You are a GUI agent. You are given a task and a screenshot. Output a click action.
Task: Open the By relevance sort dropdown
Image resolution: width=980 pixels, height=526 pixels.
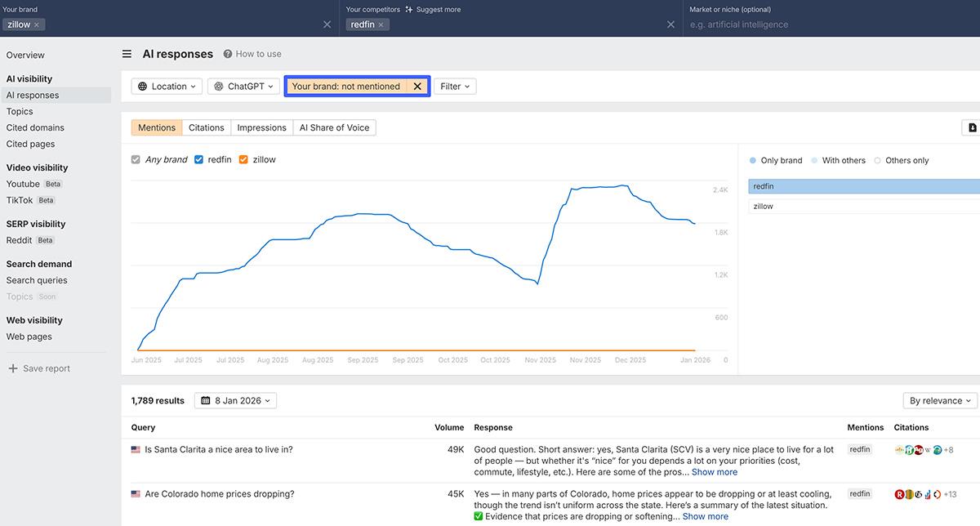[x=939, y=400]
